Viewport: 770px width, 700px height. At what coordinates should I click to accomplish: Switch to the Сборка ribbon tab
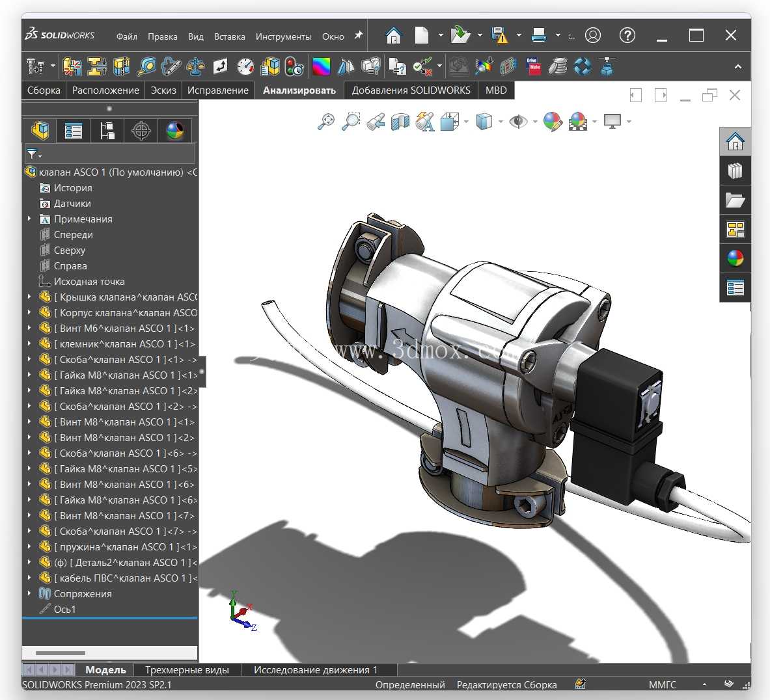coord(44,90)
